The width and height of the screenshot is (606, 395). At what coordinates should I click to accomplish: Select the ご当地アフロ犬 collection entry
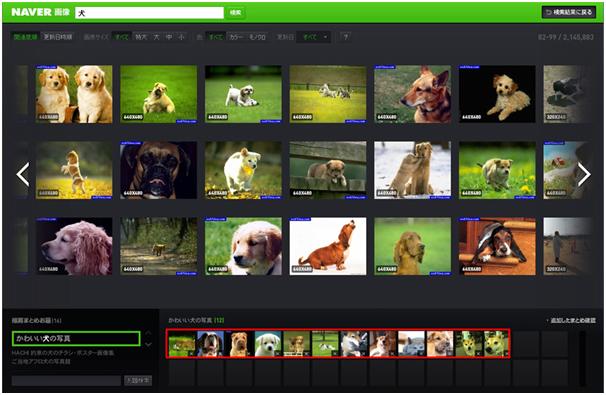pos(41,361)
